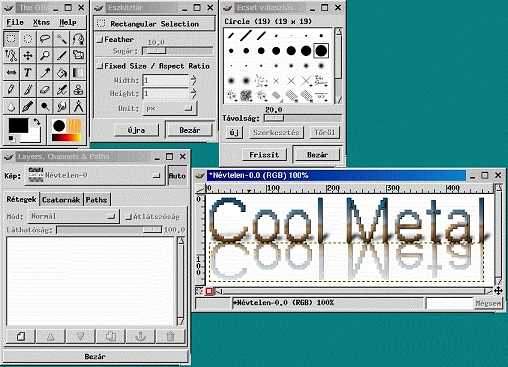Select the Eraser tool
508x367 pixels.
point(45,89)
